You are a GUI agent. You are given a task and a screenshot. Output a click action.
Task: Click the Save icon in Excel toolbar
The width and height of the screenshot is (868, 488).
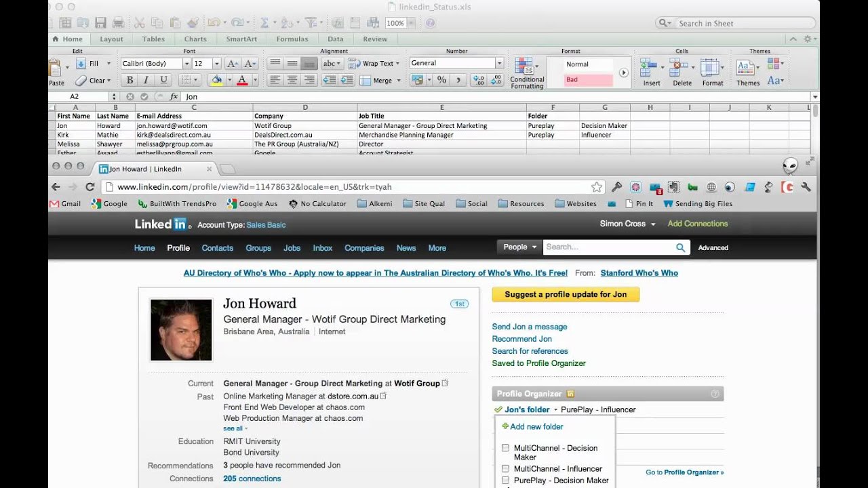pos(100,23)
